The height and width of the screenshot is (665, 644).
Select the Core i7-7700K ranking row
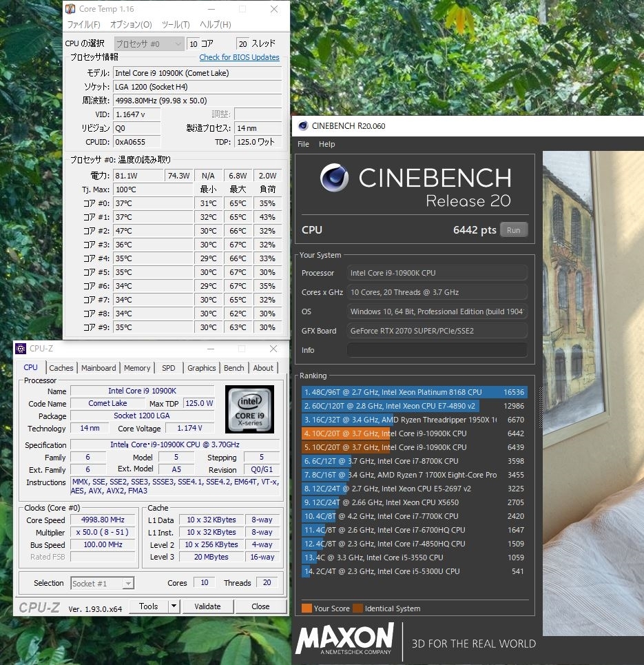point(414,516)
